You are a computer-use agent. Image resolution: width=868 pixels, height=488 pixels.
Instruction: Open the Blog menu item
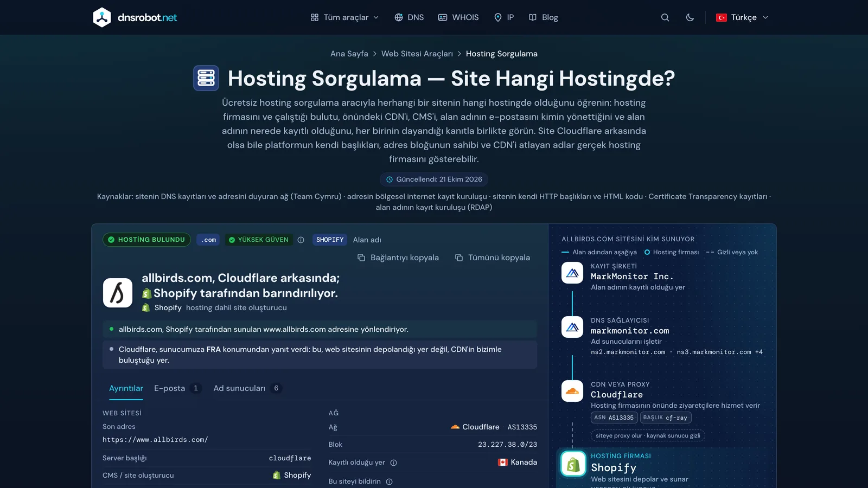pyautogui.click(x=544, y=17)
